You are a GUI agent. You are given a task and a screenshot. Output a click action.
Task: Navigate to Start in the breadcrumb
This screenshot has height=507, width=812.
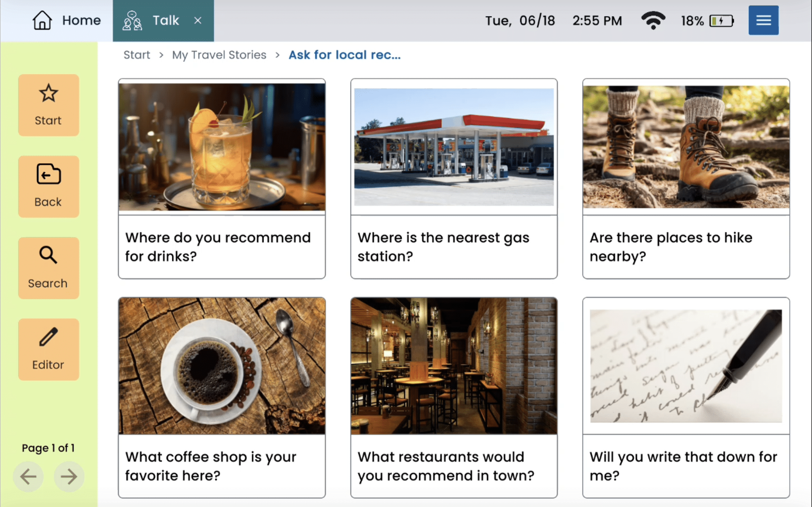tap(137, 55)
